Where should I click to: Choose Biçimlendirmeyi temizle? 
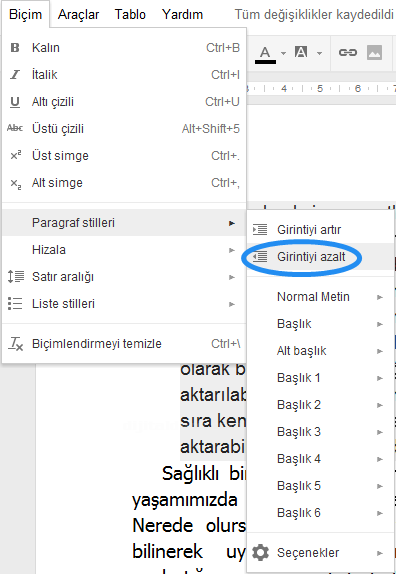[x=124, y=344]
